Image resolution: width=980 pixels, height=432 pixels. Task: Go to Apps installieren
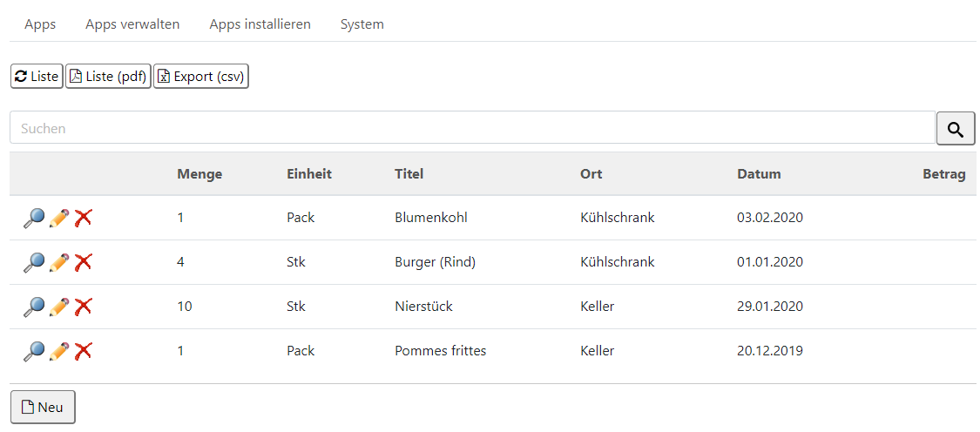point(260,24)
